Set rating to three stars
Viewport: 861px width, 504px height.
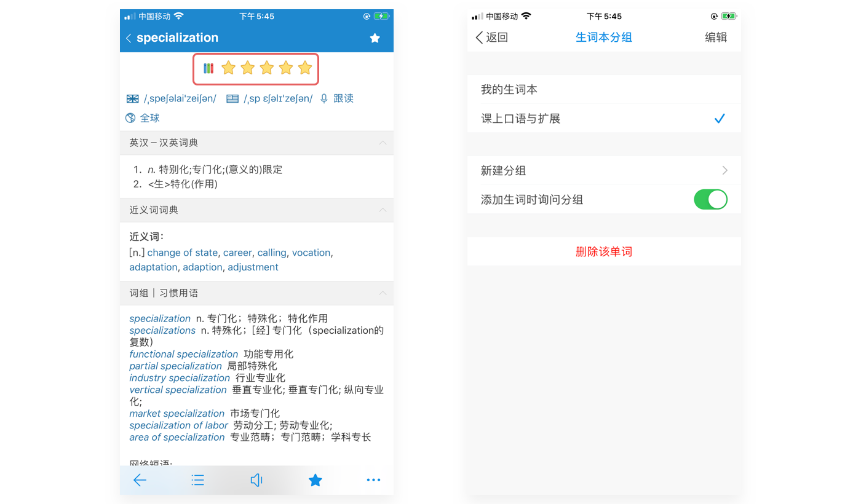pyautogui.click(x=266, y=68)
